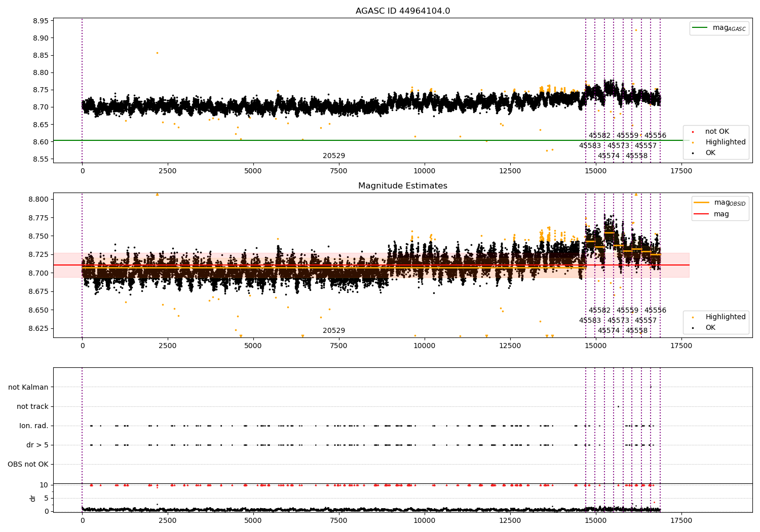Click the 8.55 y-axis tick label
Image resolution: width=760 pixels, height=532 pixels.
pyautogui.click(x=41, y=160)
